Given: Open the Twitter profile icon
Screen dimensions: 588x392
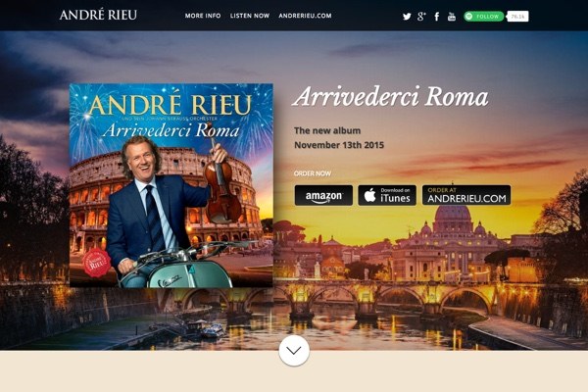Looking at the screenshot, I should click(x=407, y=17).
